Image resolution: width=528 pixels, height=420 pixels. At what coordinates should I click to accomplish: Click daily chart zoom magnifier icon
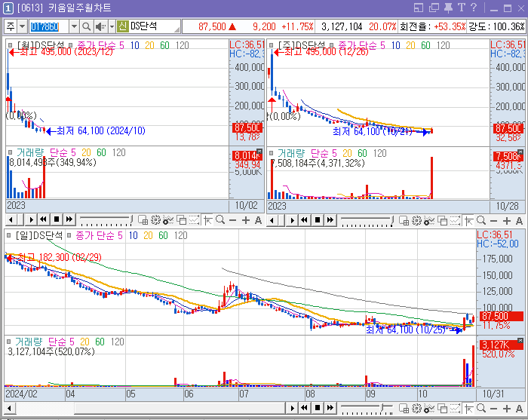[481, 408]
